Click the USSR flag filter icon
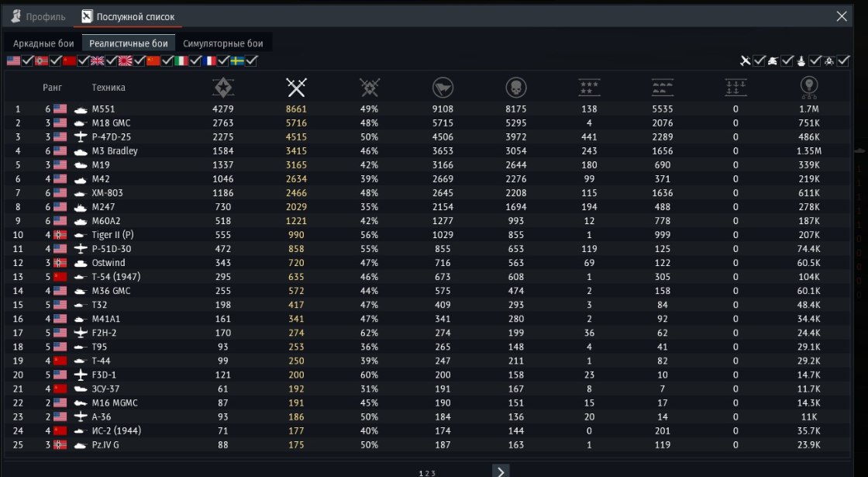 pos(69,61)
